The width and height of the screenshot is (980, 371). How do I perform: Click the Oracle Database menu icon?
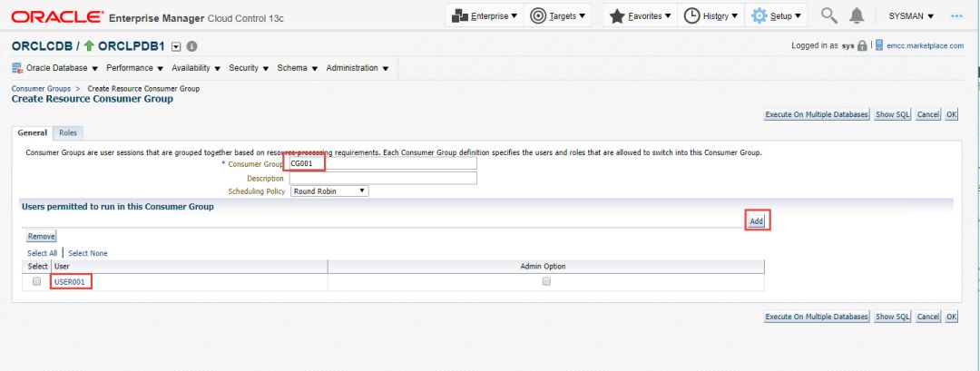17,68
